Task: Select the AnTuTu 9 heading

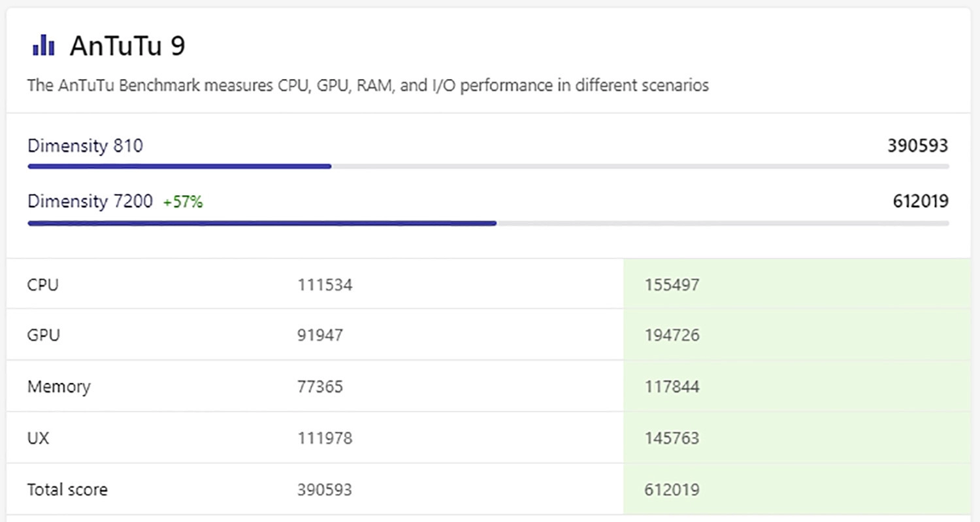Action: [127, 46]
